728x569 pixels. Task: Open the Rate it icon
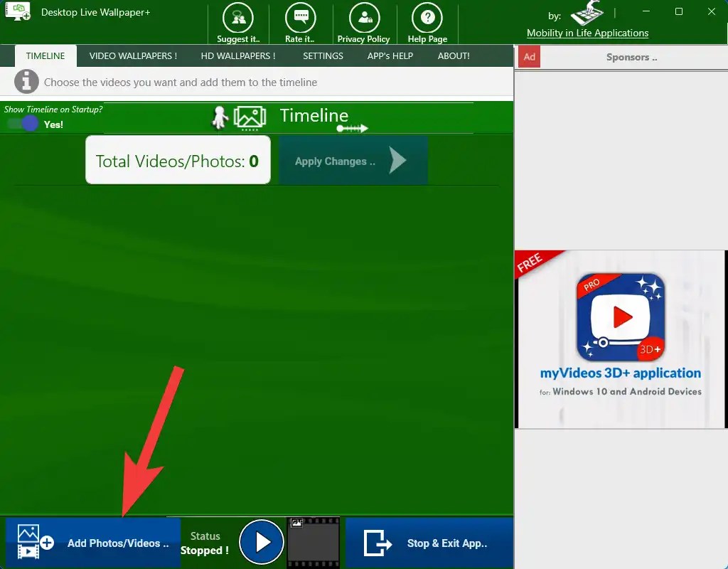pos(301,16)
